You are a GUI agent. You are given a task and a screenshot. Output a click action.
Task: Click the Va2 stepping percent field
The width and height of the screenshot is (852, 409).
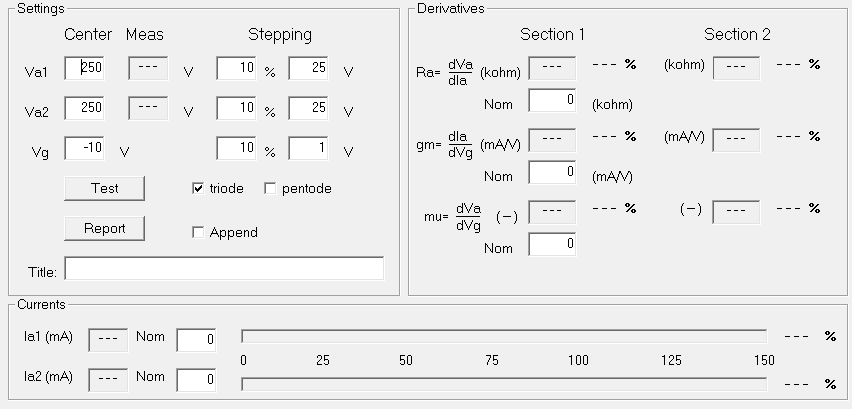[x=236, y=107]
